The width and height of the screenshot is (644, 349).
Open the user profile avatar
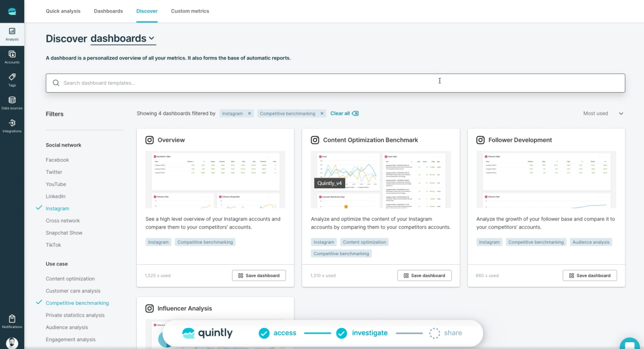[x=12, y=343]
